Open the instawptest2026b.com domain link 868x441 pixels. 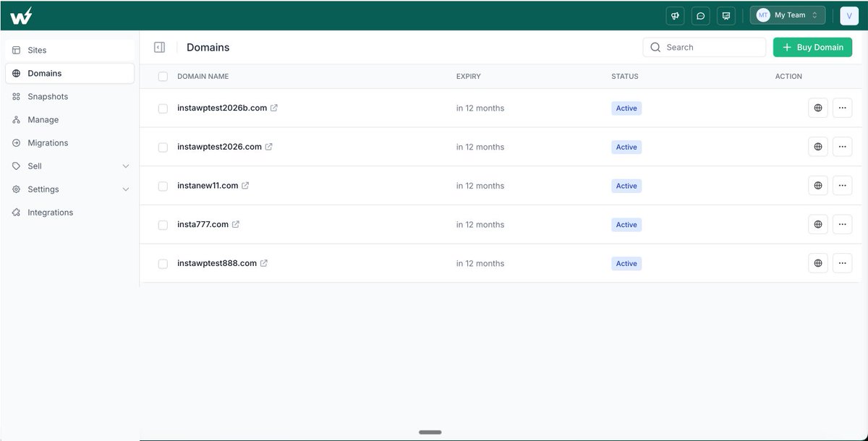pyautogui.click(x=222, y=108)
